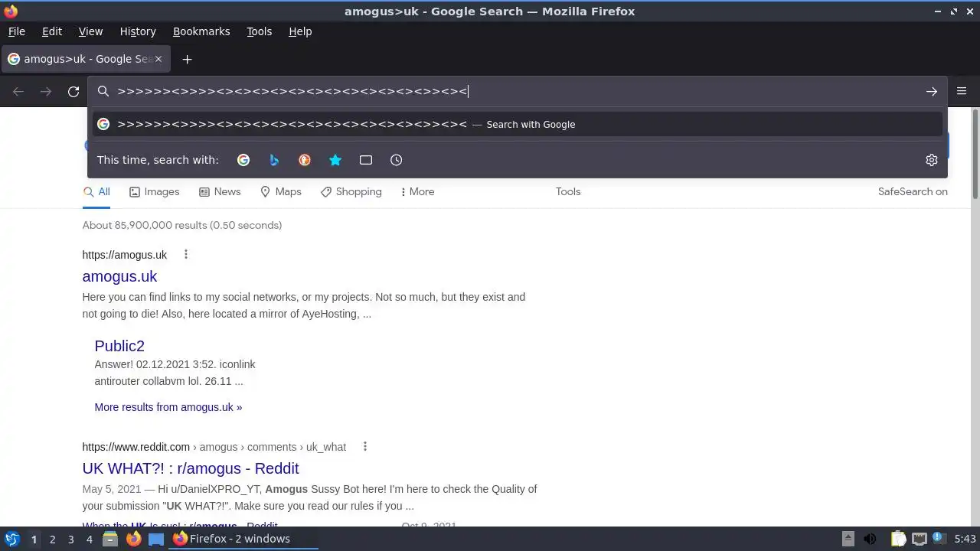
Task: Click About 85,900,000 results text
Action: point(182,225)
